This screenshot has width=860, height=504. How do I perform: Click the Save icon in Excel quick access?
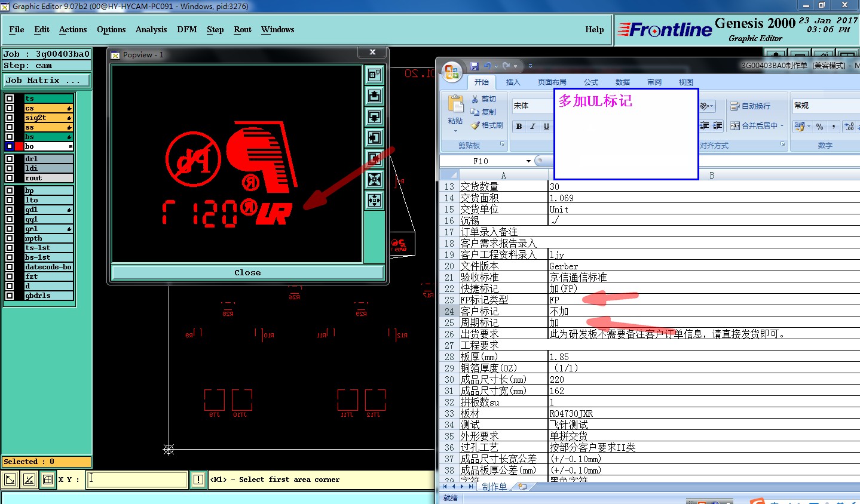pyautogui.click(x=475, y=66)
